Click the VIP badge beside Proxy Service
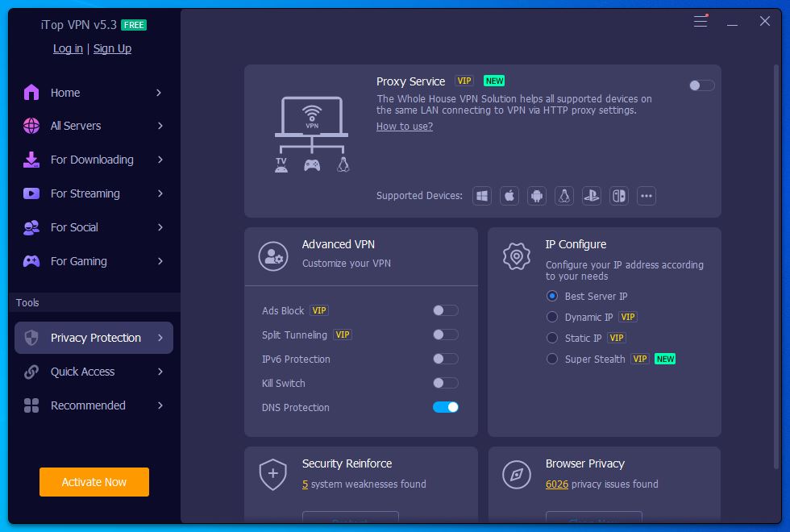Viewport: 790px width, 532px height. click(x=464, y=81)
